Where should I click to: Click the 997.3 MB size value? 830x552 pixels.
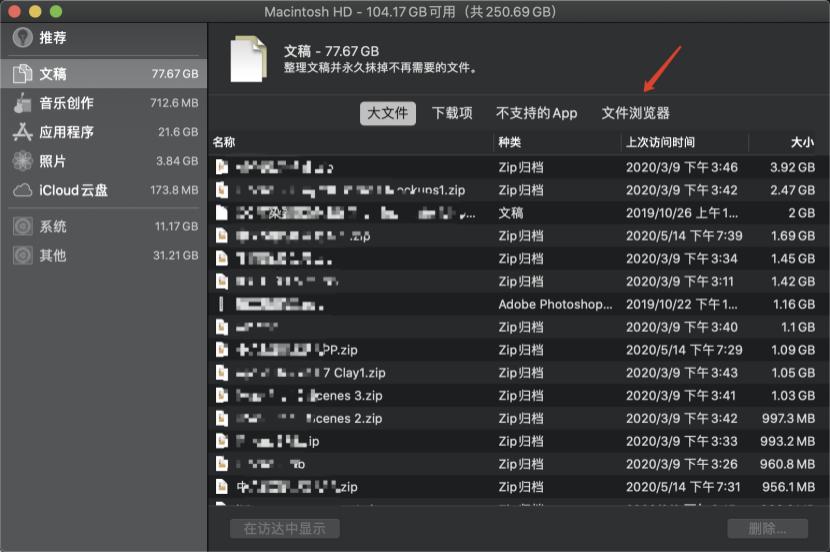click(x=788, y=418)
